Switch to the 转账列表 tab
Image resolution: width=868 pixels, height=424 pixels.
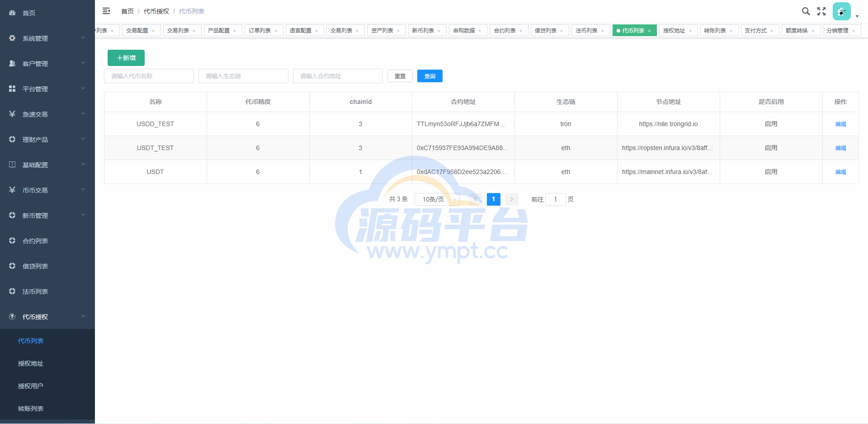(715, 31)
